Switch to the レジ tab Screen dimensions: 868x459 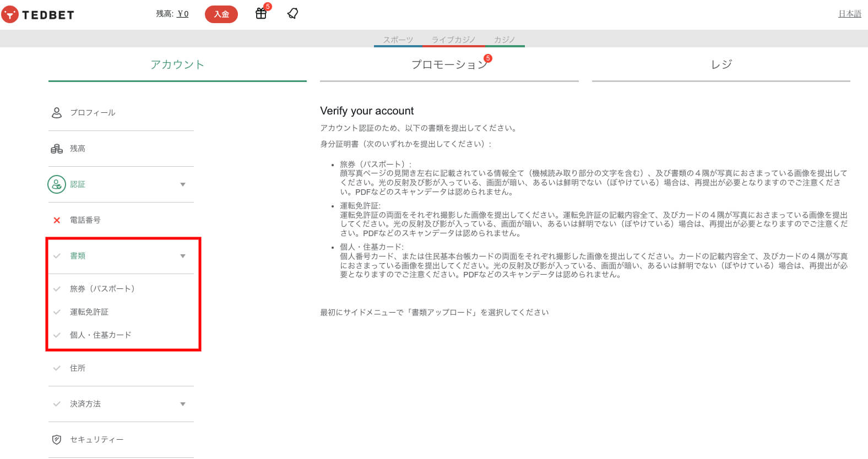click(721, 65)
